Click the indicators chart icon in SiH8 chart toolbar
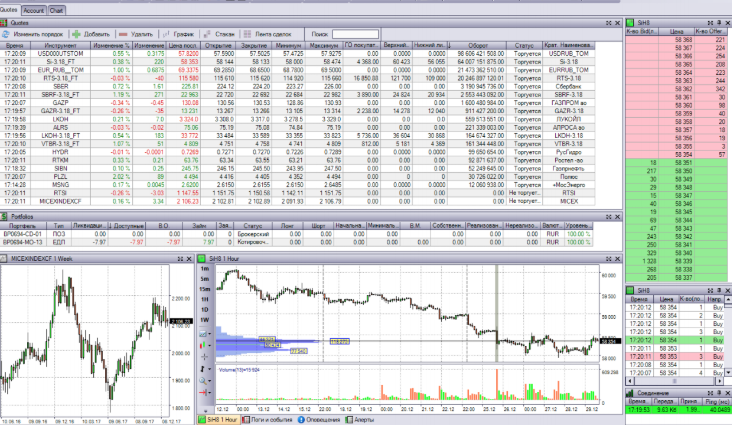The width and height of the screenshot is (732, 425). point(203,333)
